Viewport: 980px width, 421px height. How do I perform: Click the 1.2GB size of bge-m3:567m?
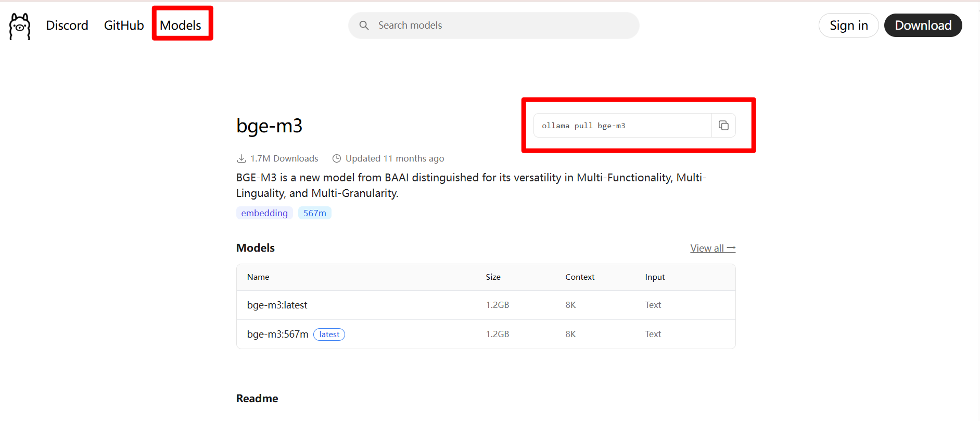pyautogui.click(x=498, y=335)
